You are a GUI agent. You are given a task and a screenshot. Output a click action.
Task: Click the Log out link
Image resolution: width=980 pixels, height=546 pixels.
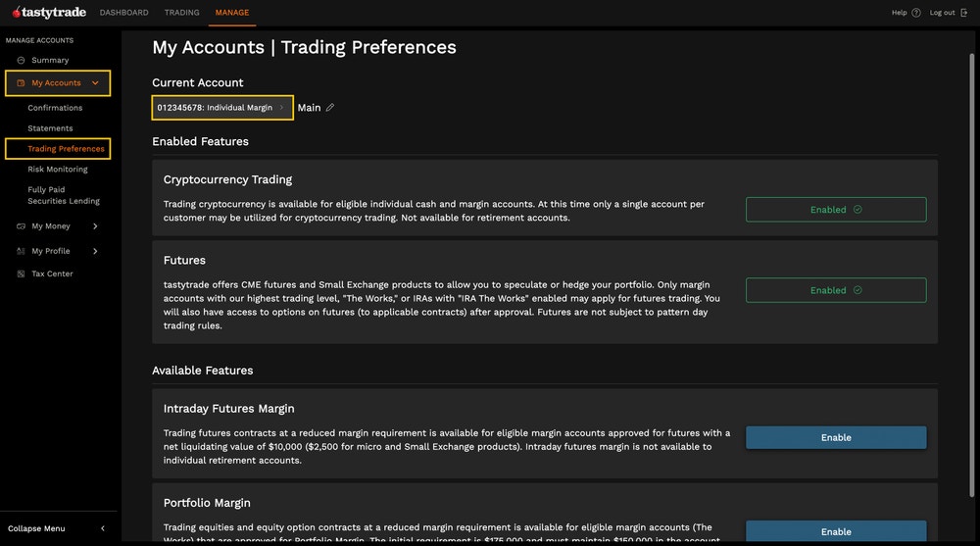[x=942, y=13]
